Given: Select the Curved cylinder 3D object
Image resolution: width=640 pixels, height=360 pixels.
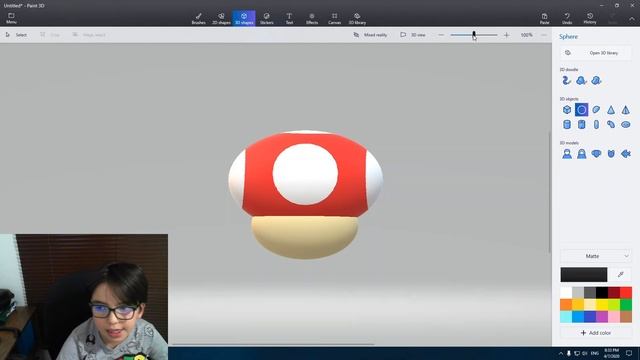Looking at the screenshot, I should coord(611,124).
